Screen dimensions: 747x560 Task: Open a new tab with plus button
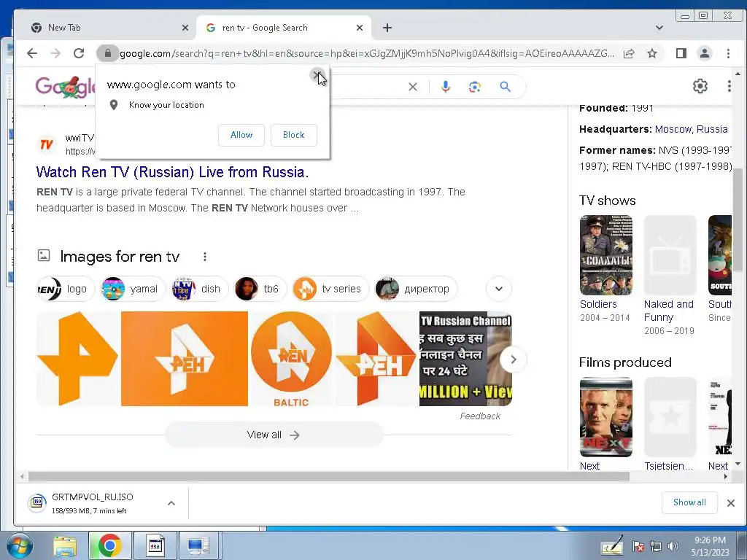click(387, 28)
